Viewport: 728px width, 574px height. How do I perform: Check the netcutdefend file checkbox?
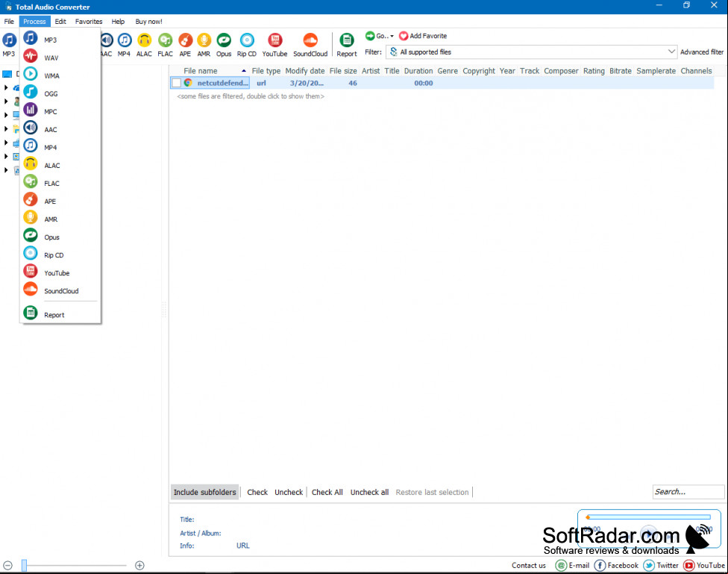pyautogui.click(x=177, y=83)
